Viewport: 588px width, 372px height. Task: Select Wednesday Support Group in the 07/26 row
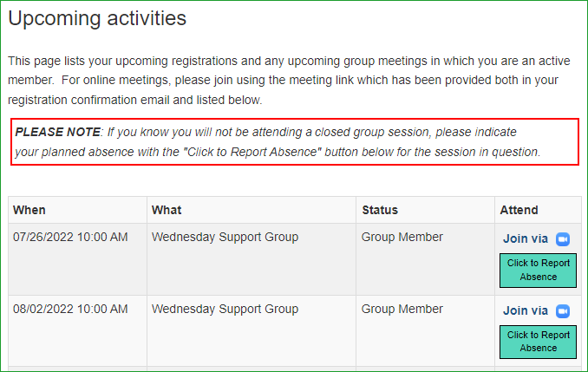[x=225, y=237]
